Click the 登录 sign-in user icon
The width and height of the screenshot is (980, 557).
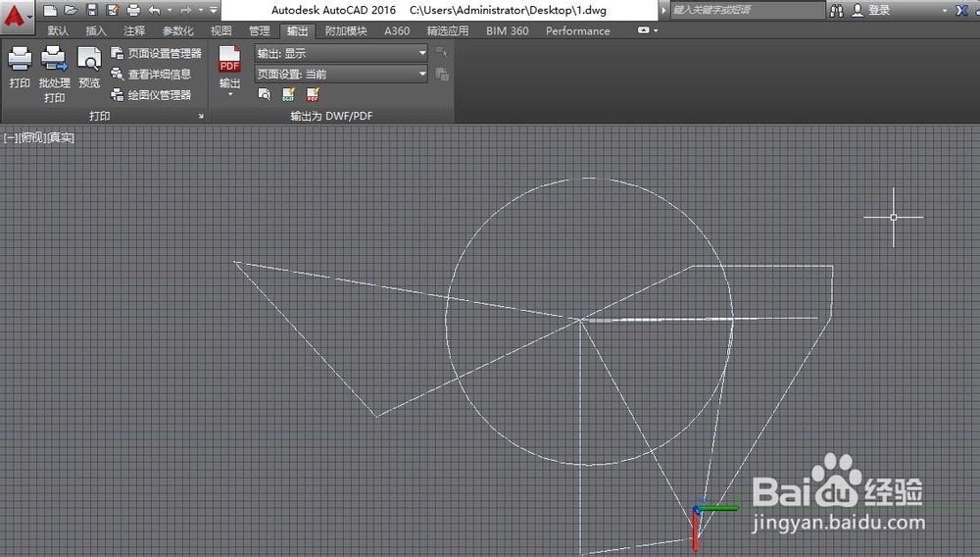tap(858, 10)
